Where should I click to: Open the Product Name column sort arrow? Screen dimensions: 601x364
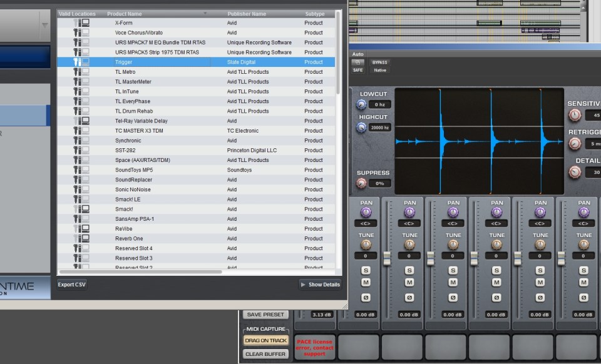coord(205,13)
